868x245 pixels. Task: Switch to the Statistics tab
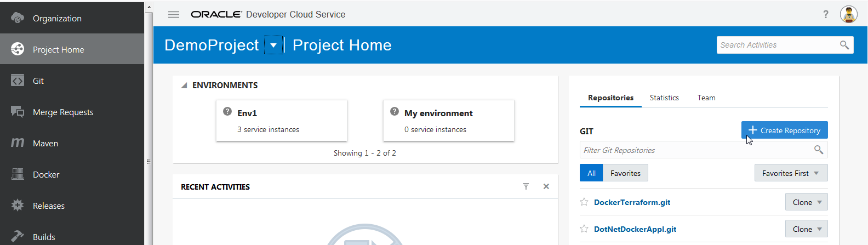664,98
